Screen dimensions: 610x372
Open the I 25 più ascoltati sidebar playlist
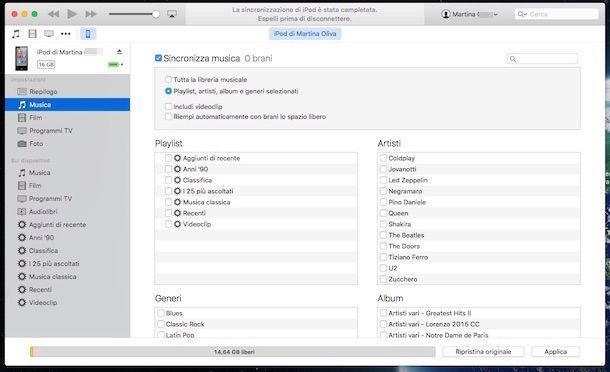point(68,263)
